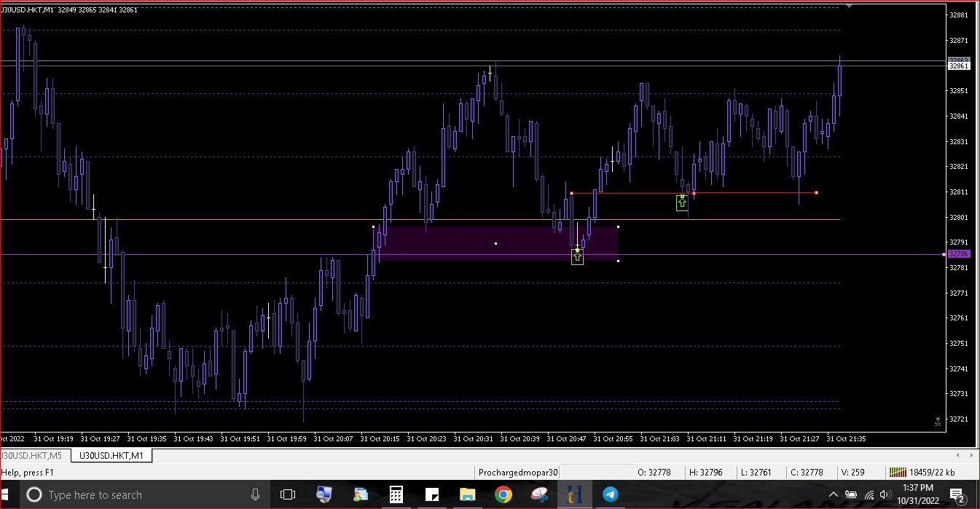Click the '31 Oct 21:35' time axis label
980x509 pixels.
[x=846, y=439]
